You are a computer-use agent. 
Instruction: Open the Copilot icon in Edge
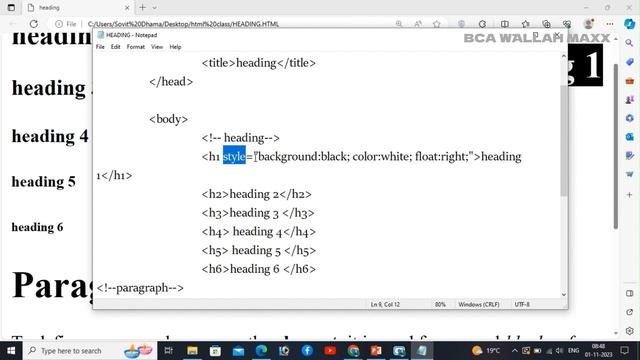630,24
